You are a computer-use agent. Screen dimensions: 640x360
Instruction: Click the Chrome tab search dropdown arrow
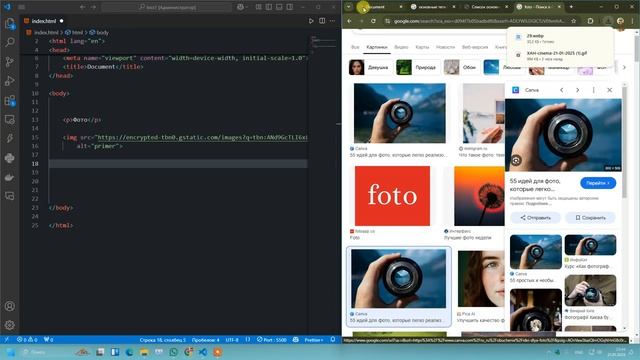[348, 7]
